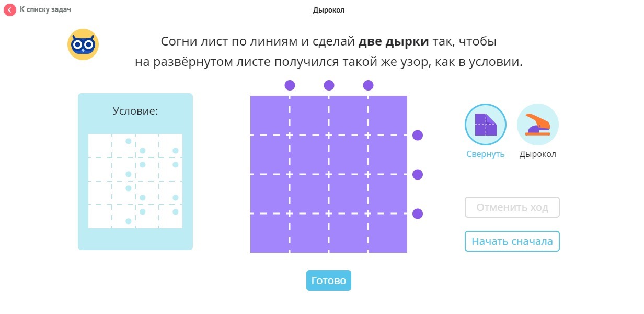The height and width of the screenshot is (314, 644).
Task: Select the Свернуть fold tool icon
Action: coord(485,125)
